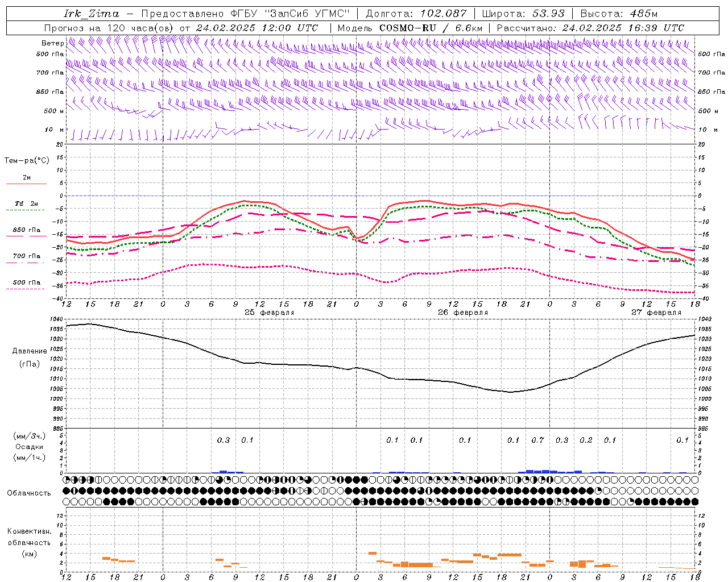Click the (мм/3ч.) units label

point(29,436)
